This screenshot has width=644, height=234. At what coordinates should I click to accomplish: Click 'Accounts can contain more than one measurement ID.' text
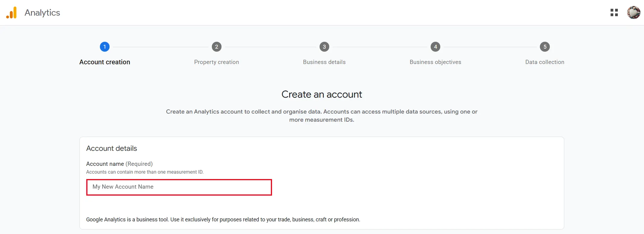point(145,172)
